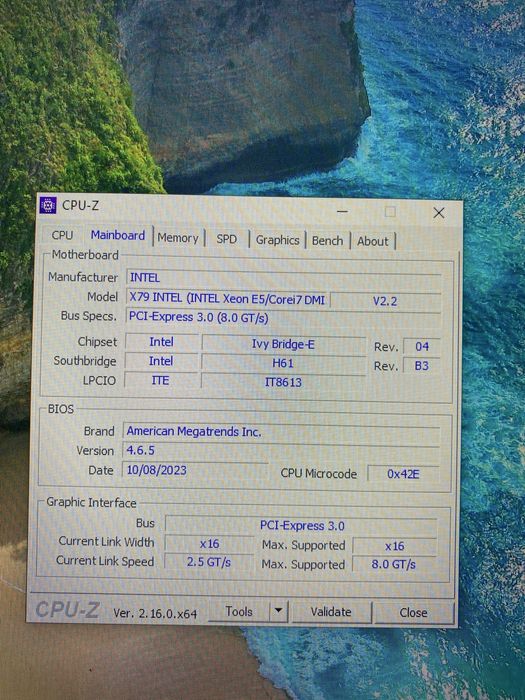Click the southbridge Rev. B3 value
This screenshot has height=700, width=525.
[421, 366]
